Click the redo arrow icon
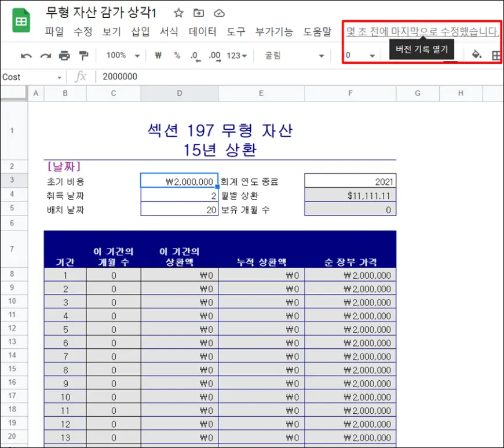 tap(45, 56)
